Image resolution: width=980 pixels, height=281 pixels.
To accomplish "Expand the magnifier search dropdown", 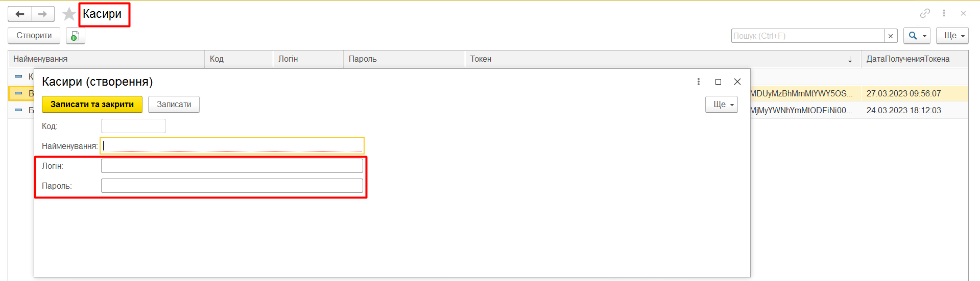I will click(917, 36).
